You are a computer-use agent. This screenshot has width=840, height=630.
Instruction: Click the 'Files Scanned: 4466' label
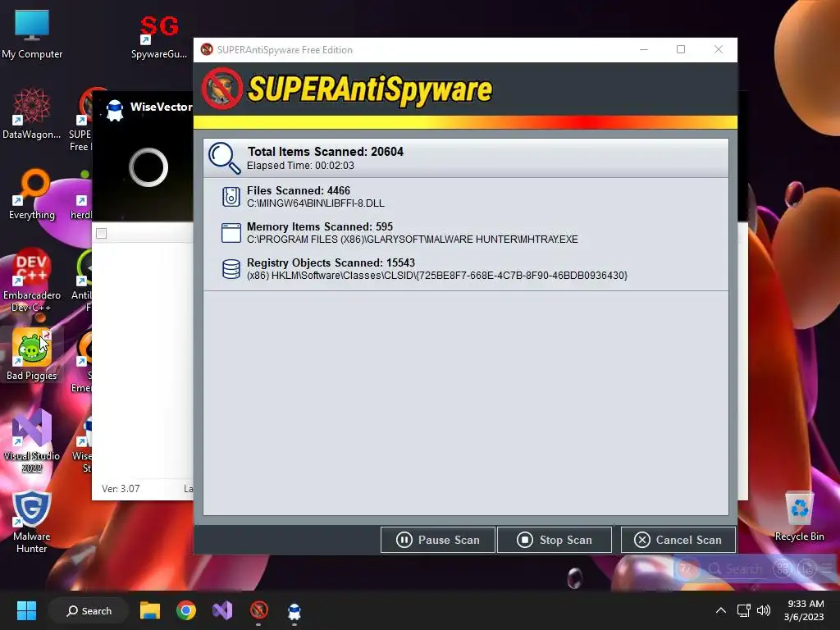[x=299, y=190]
